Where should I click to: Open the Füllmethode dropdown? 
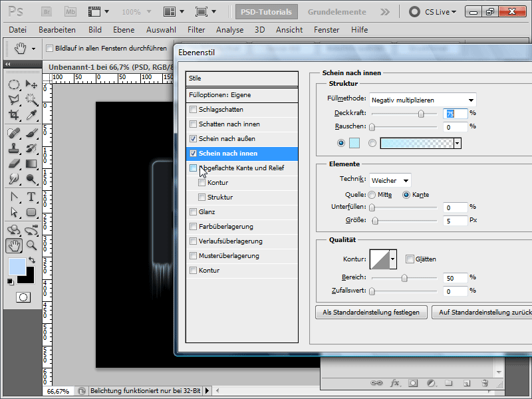pos(423,100)
